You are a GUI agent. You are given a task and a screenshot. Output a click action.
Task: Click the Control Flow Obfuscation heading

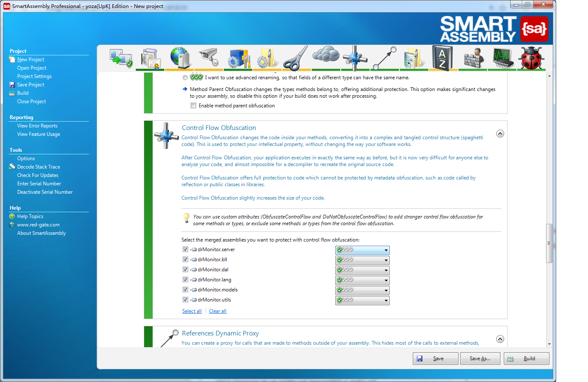point(219,128)
